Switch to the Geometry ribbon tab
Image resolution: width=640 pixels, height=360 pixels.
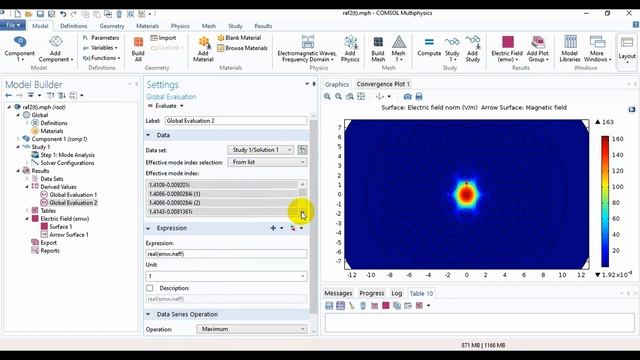point(111,26)
